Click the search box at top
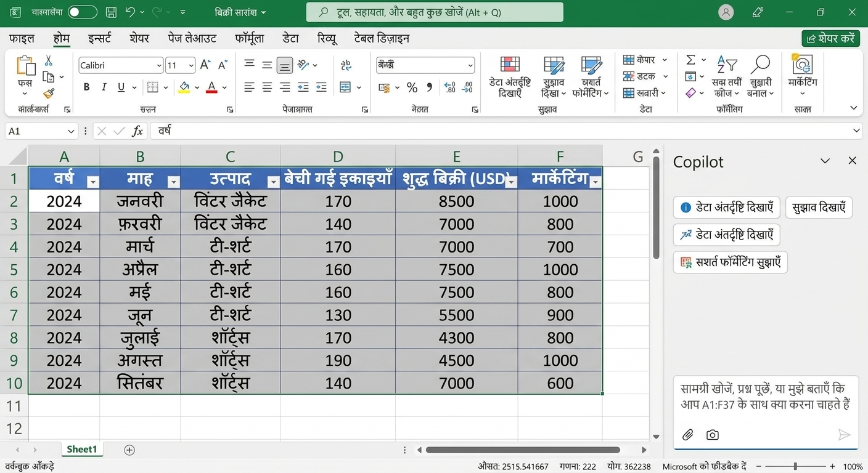Image resolution: width=868 pixels, height=473 pixels. (435, 12)
